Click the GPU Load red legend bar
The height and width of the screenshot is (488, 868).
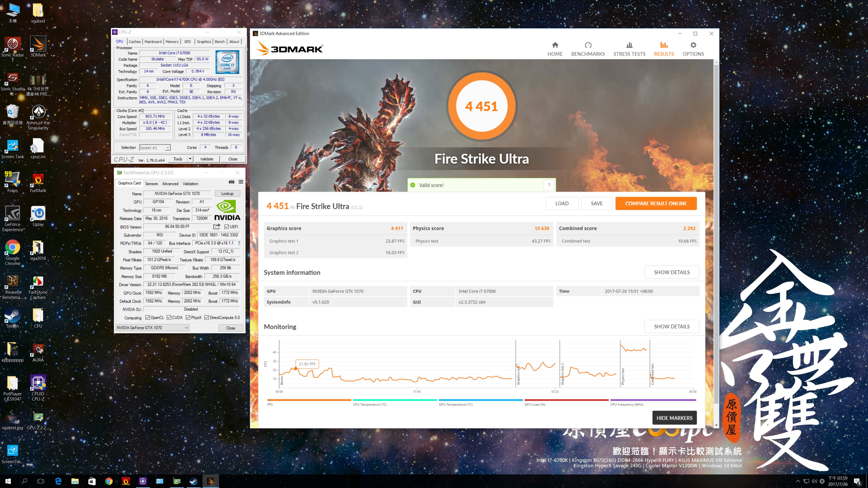[566, 400]
